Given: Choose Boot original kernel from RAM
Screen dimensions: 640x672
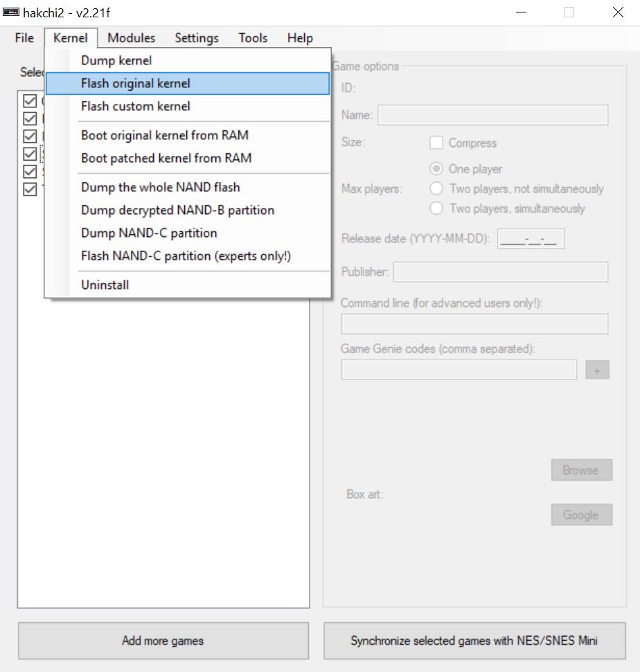Looking at the screenshot, I should tap(188, 135).
